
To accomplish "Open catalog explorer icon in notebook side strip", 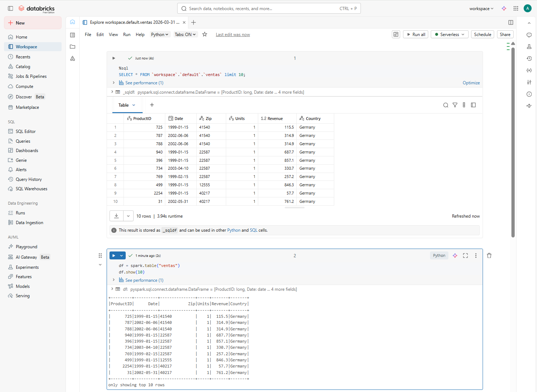I will 72,58.
